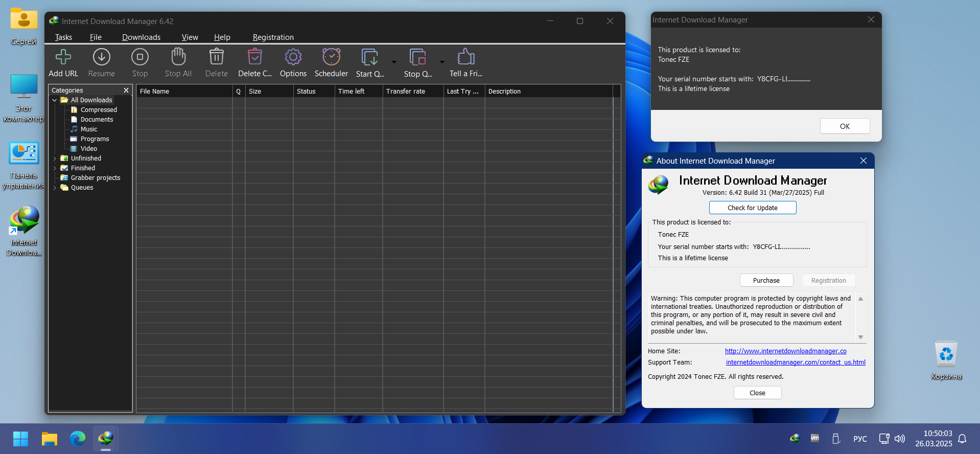980x454 pixels.
Task: Select All Downloads folder
Action: click(91, 100)
